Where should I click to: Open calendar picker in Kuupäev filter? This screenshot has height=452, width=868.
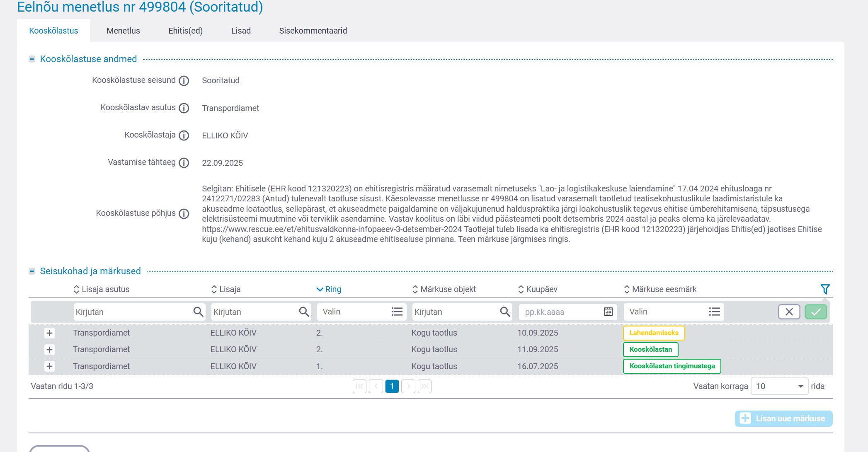coord(608,312)
